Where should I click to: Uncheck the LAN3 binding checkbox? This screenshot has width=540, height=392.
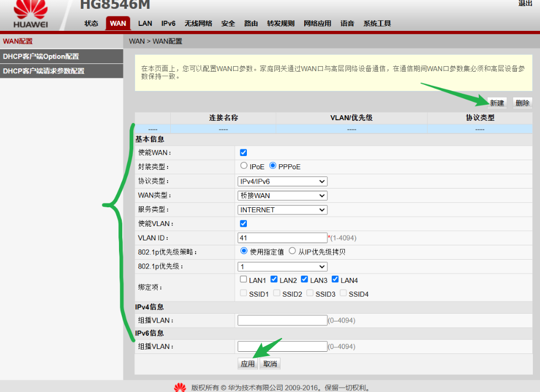tap(304, 280)
